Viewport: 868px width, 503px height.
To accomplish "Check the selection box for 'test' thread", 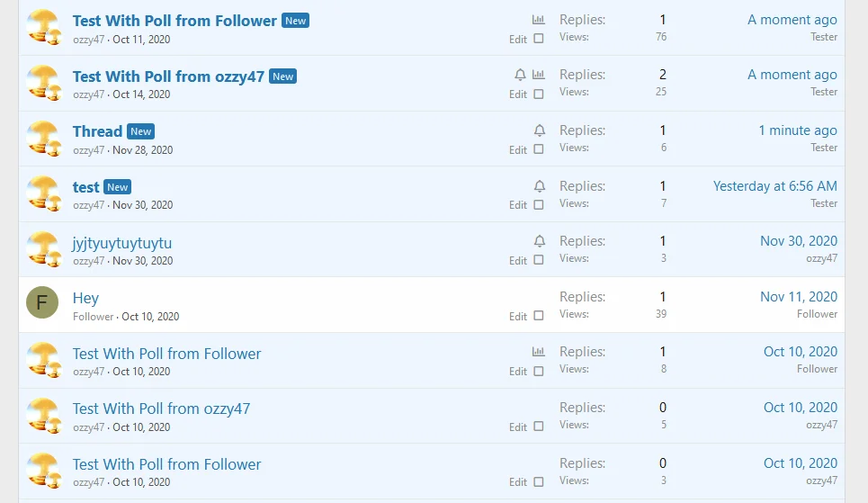I will tap(539, 205).
